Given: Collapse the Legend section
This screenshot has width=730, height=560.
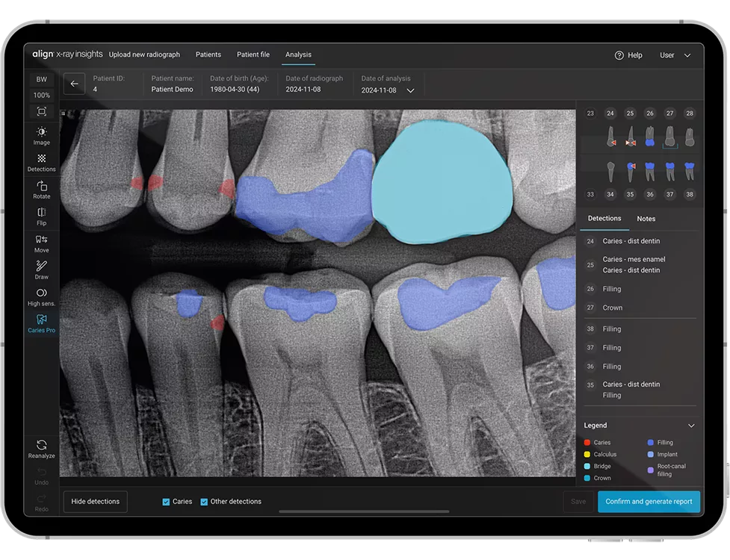Looking at the screenshot, I should [690, 426].
